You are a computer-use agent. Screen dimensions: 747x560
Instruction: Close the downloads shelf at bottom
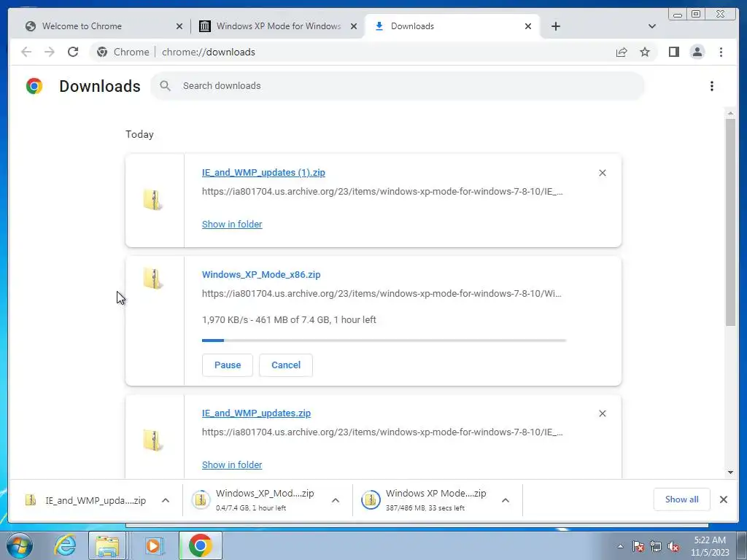pos(723,499)
